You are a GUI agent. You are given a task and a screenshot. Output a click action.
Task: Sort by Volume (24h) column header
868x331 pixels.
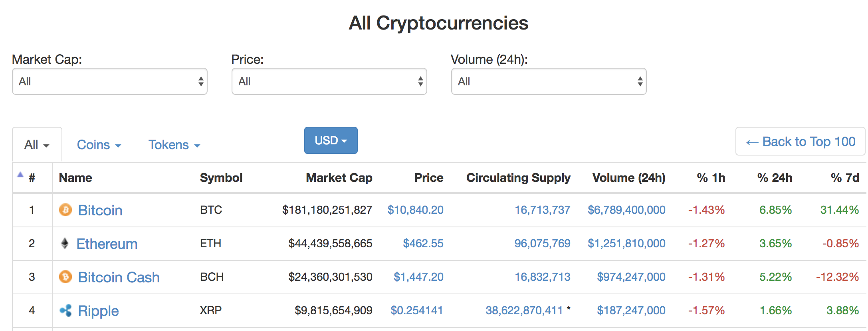(x=629, y=178)
